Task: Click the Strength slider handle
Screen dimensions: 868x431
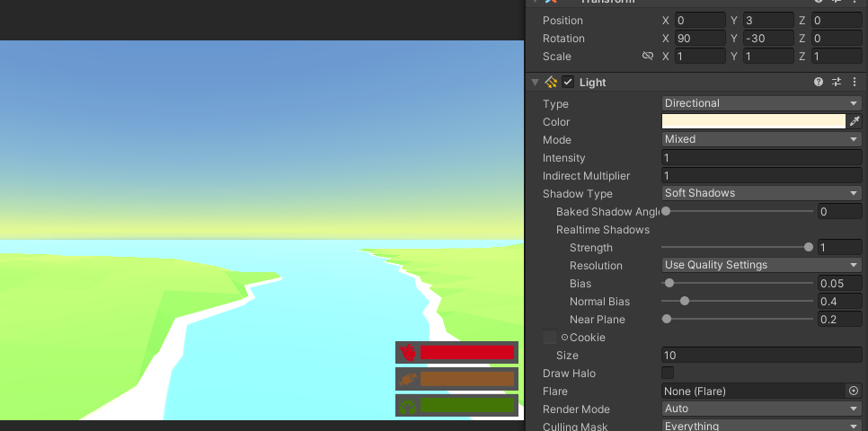Action: 809,247
